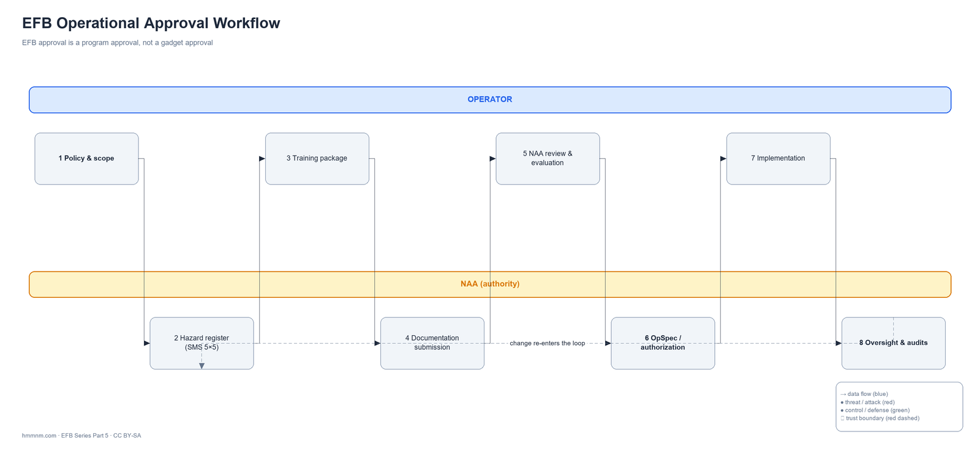The width and height of the screenshot is (980, 459).
Task: Click the arrowhead entering '6 OpSpec / authorization'
Action: 608,343
